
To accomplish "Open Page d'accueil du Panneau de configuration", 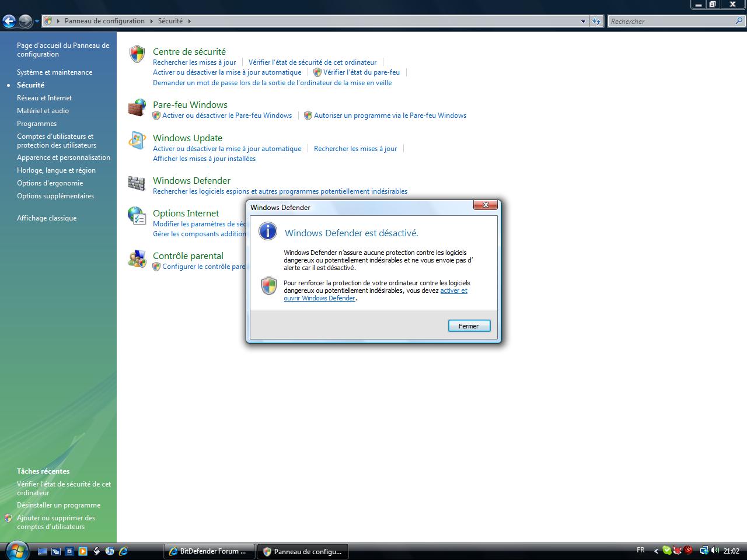I will (63, 50).
